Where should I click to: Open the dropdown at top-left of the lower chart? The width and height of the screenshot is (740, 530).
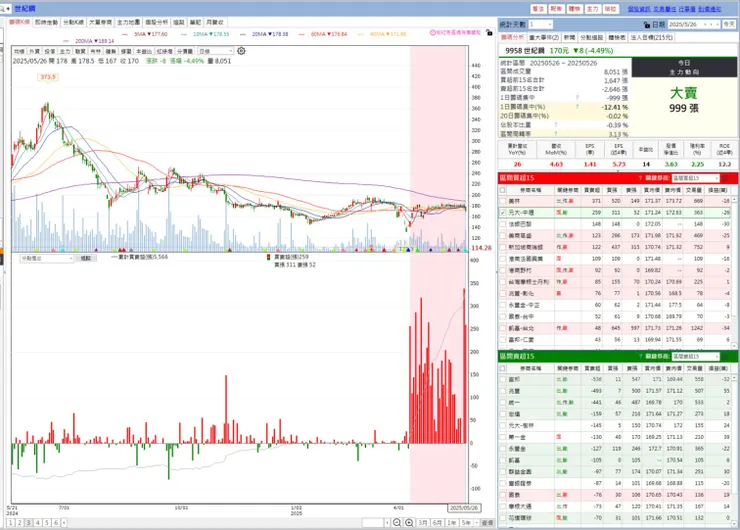coord(46,258)
